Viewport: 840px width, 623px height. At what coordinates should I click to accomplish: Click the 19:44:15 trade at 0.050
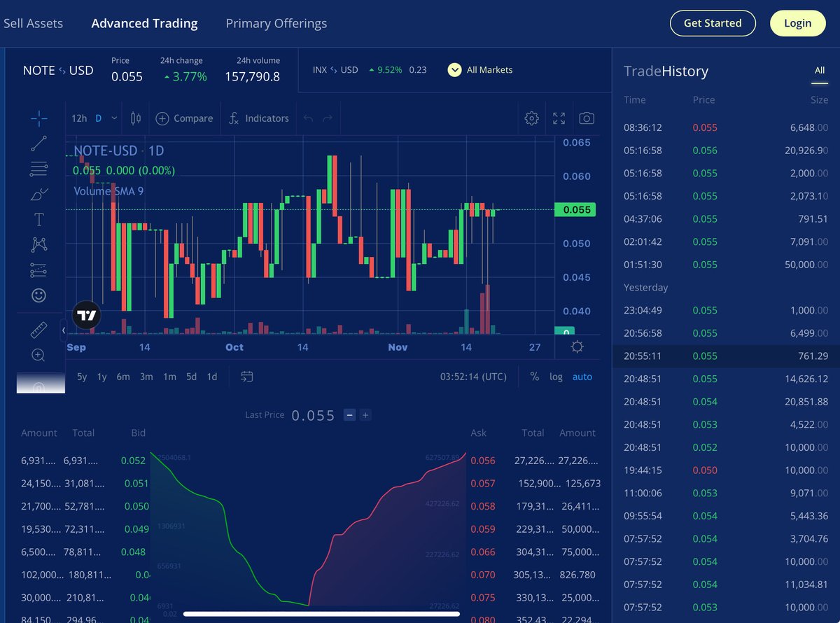click(726, 470)
